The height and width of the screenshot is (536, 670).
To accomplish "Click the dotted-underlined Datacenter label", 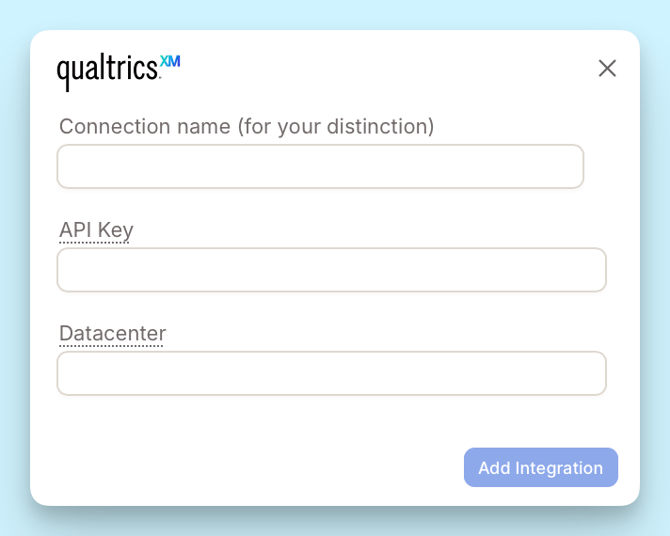I will coord(112,333).
